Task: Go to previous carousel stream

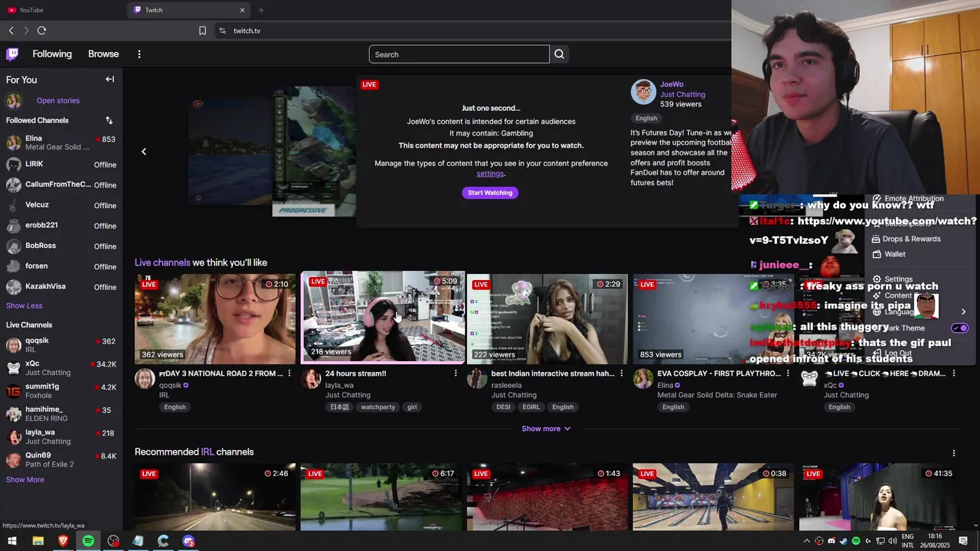Action: click(x=143, y=152)
